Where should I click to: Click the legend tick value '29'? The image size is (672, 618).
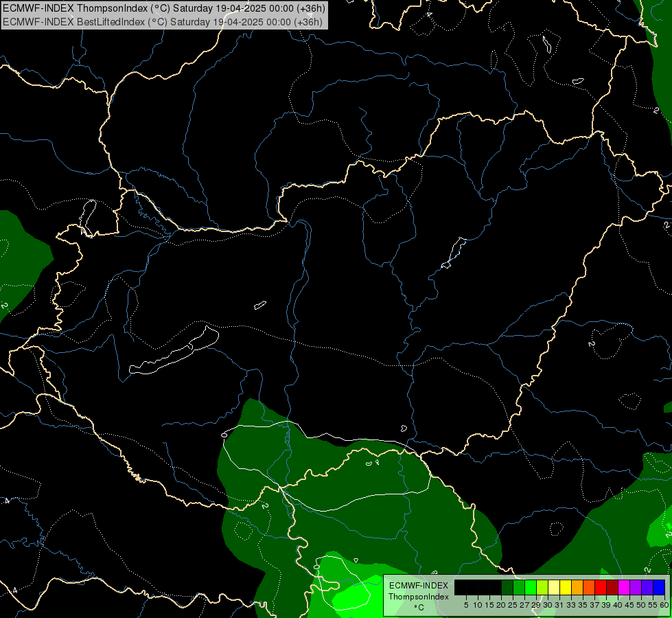coord(535,605)
